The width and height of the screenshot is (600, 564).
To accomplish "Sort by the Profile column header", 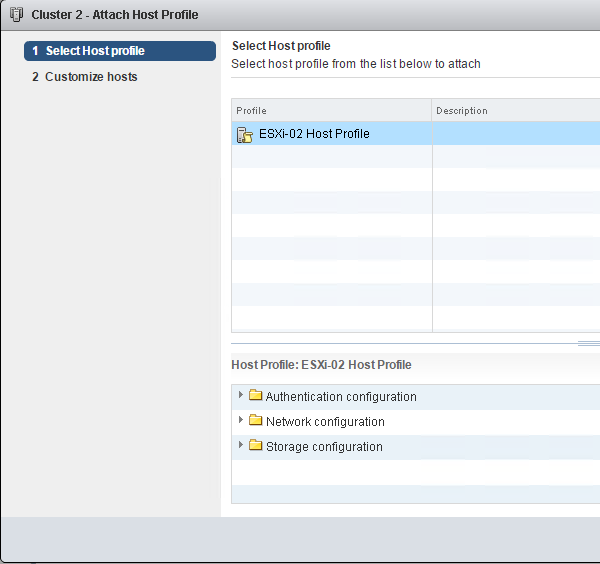I will pos(331,111).
